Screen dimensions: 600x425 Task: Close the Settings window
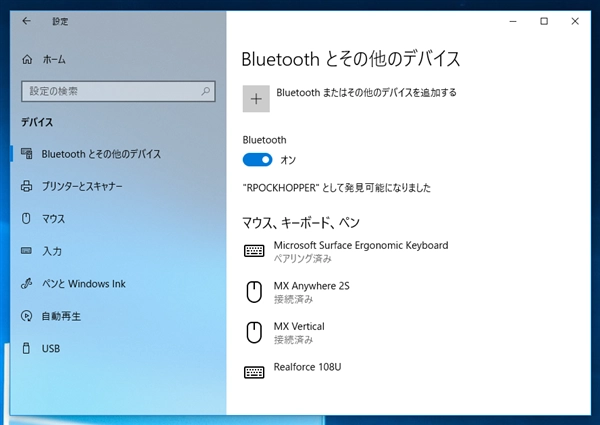pyautogui.click(x=575, y=21)
